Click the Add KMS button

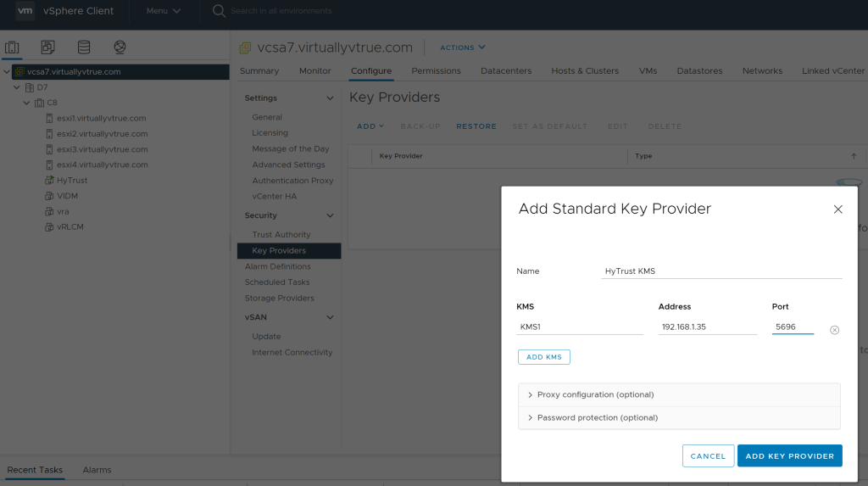[x=543, y=357]
